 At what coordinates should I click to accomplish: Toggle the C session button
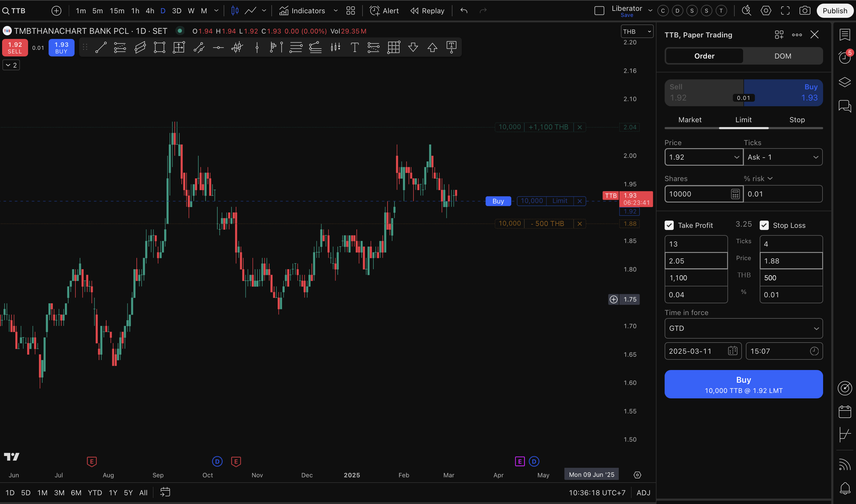coord(663,11)
